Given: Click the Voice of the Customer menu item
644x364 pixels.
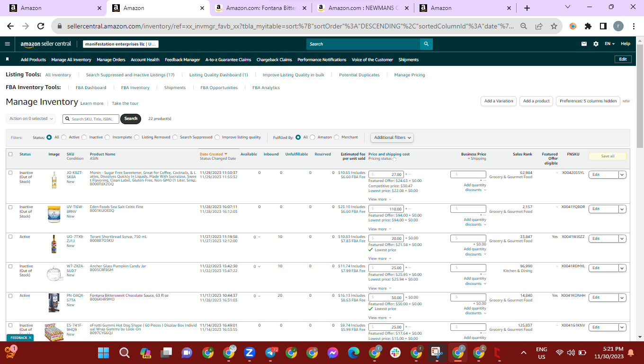Looking at the screenshot, I should click(x=372, y=60).
